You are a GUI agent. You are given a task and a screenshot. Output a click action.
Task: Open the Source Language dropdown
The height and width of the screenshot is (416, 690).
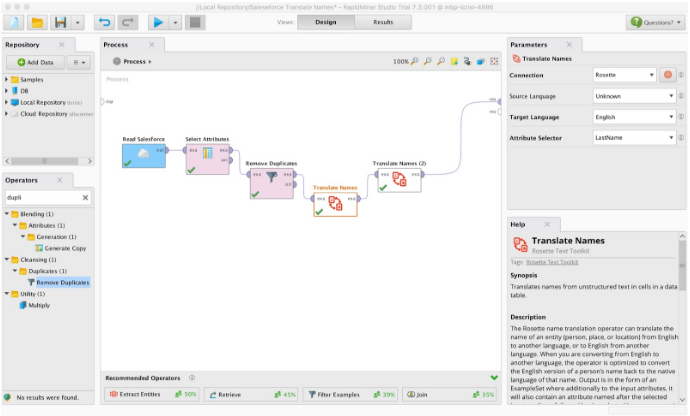coord(634,96)
